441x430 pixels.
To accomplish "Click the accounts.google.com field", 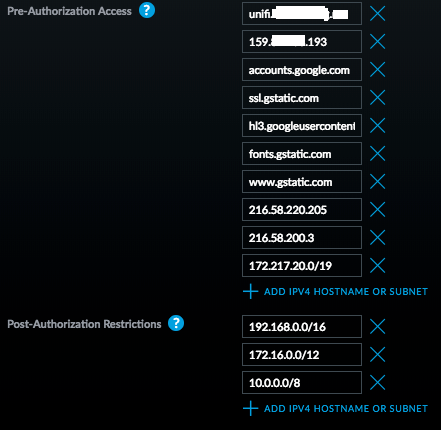I will 302,70.
